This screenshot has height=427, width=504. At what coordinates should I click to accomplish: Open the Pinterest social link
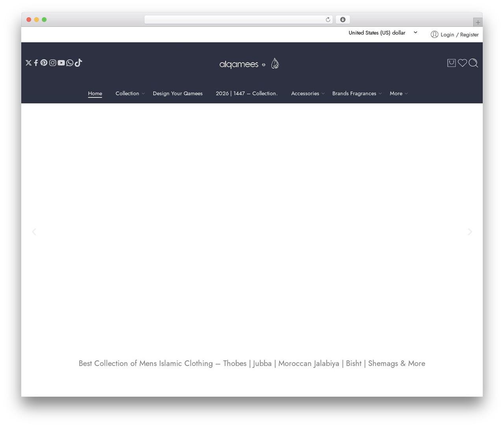[44, 63]
